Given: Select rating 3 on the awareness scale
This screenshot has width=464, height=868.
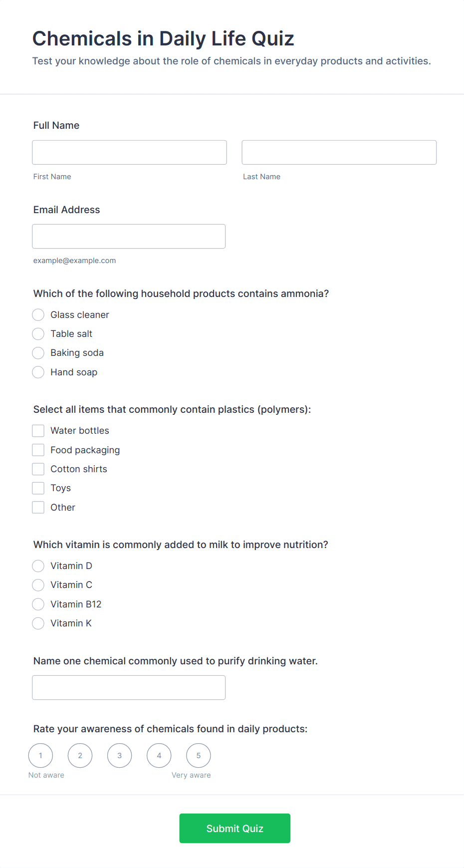Looking at the screenshot, I should pyautogui.click(x=119, y=755).
